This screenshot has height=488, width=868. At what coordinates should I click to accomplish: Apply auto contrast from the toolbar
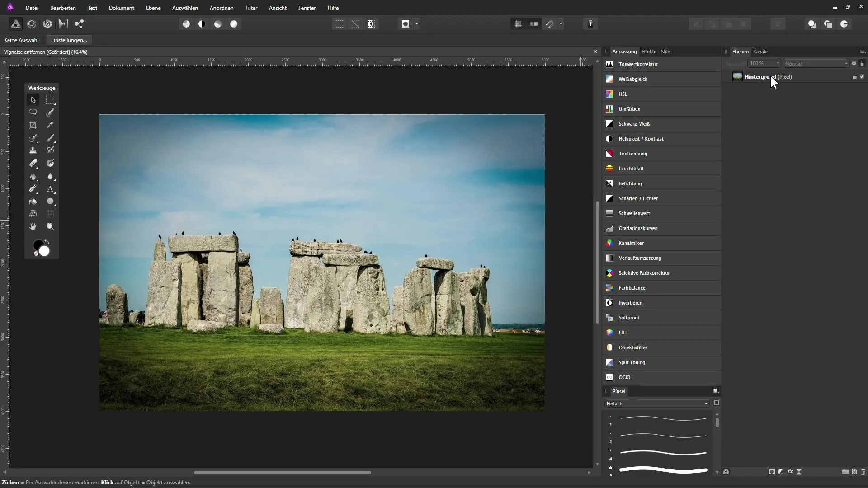tap(202, 24)
